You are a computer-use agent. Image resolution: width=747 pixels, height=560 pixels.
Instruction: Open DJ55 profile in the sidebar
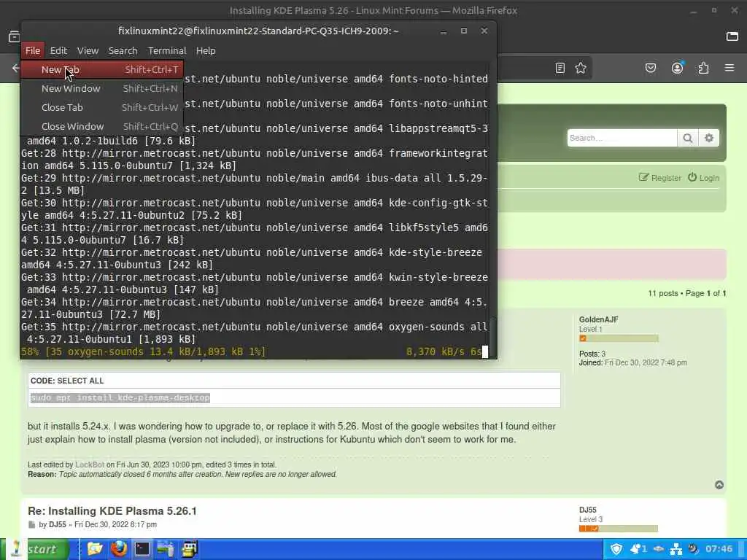[587, 510]
